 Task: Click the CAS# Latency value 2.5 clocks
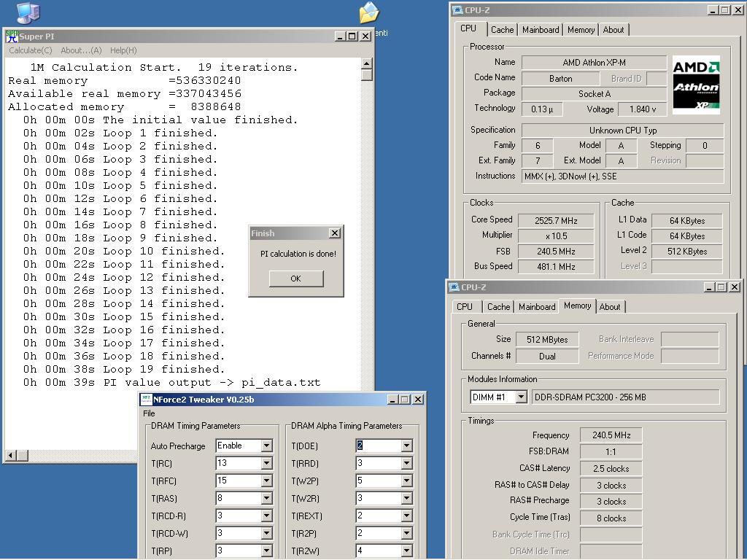(x=611, y=469)
